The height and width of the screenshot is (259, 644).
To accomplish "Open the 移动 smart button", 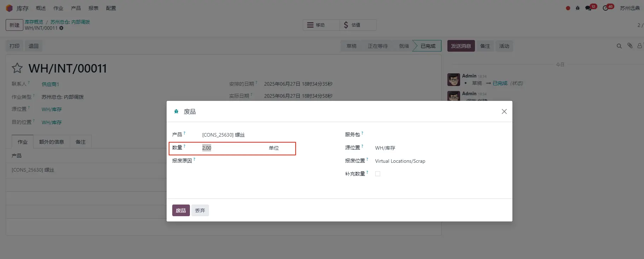I will [x=321, y=25].
